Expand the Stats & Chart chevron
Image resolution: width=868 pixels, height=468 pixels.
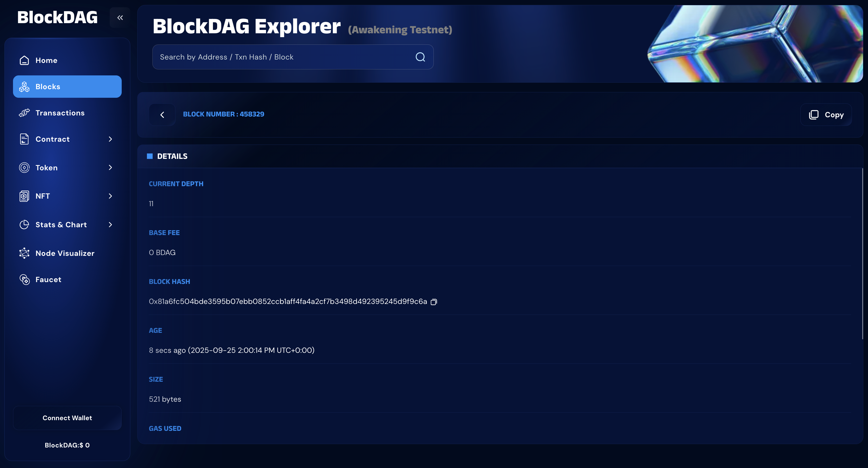tap(110, 224)
